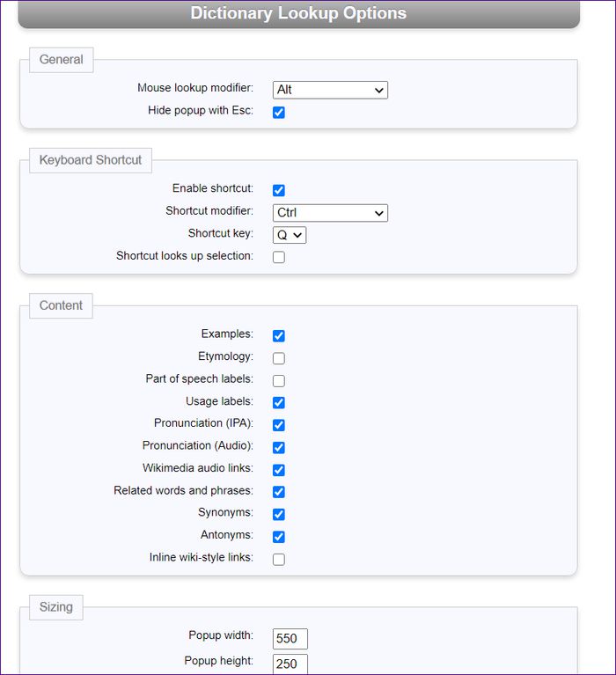Viewport: 616px width, 675px height.
Task: Click the Popup width input field
Action: click(x=290, y=638)
